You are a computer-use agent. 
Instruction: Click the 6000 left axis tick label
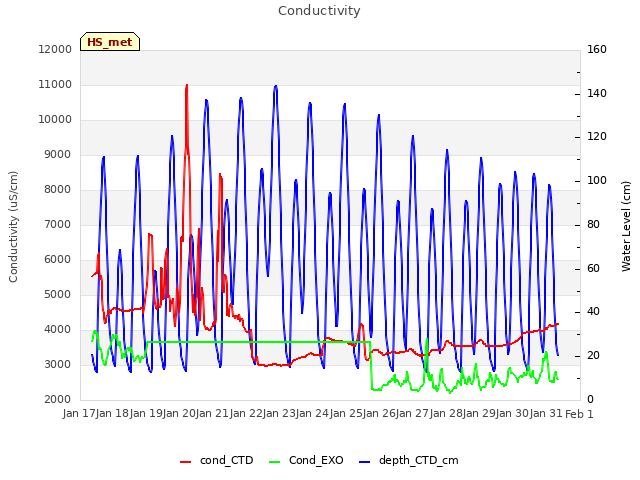[x=58, y=260]
